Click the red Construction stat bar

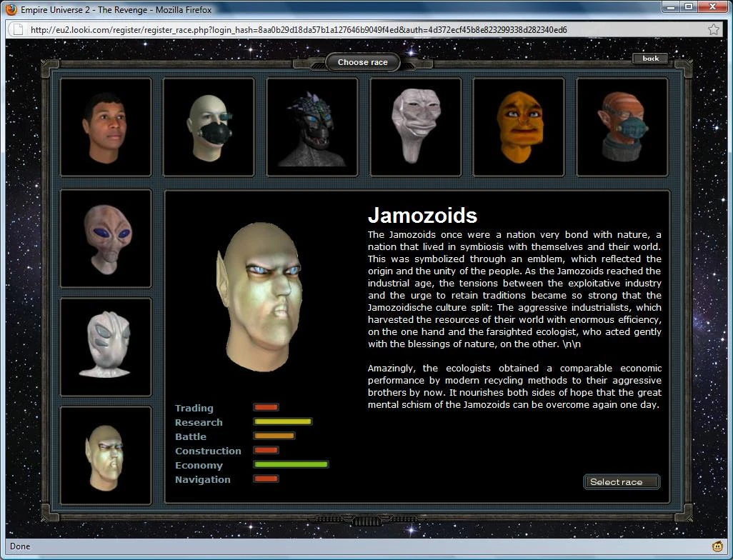click(x=266, y=450)
